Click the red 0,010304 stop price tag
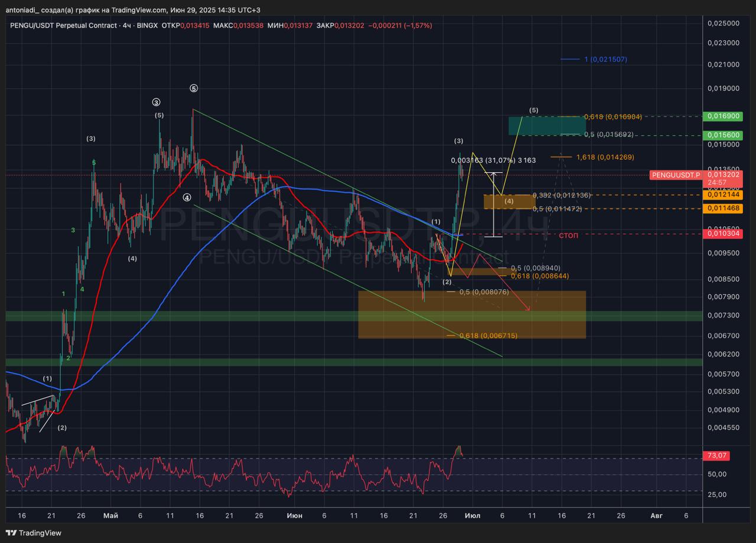Screen dimensions: 756x543 (723, 234)
